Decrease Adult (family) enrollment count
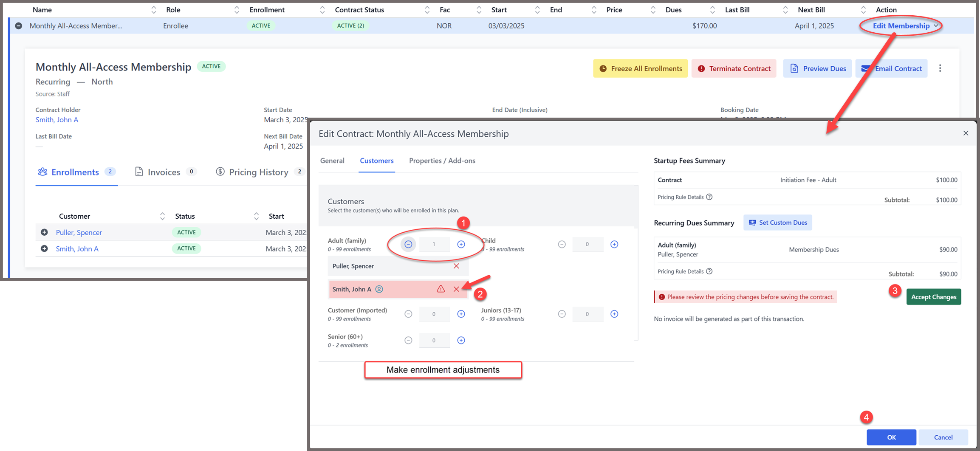The width and height of the screenshot is (980, 451). point(408,244)
